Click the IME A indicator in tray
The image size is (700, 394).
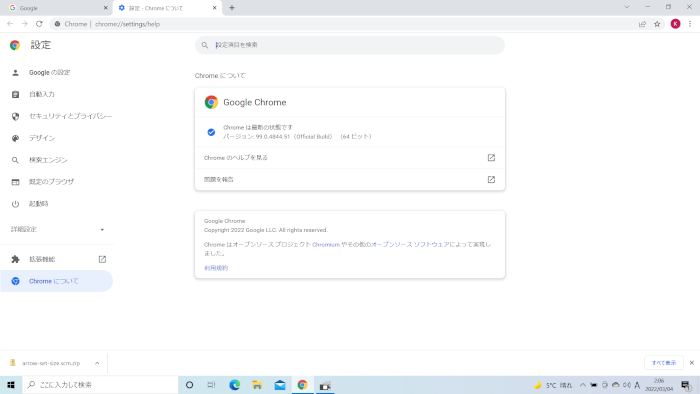pos(637,385)
